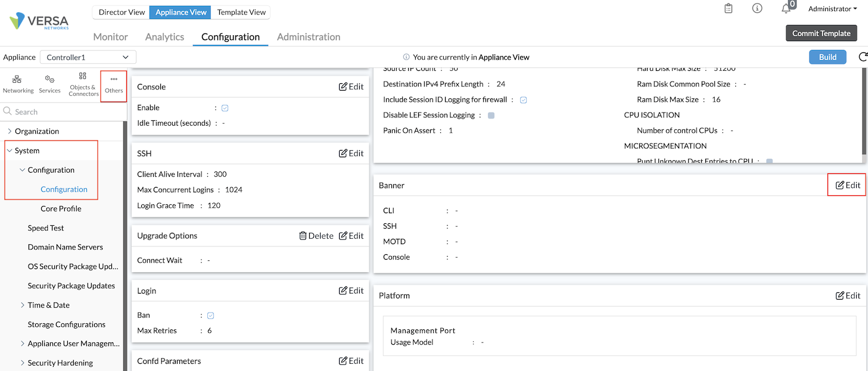The height and width of the screenshot is (371, 868).
Task: Open the Analytics menu item
Action: (164, 36)
